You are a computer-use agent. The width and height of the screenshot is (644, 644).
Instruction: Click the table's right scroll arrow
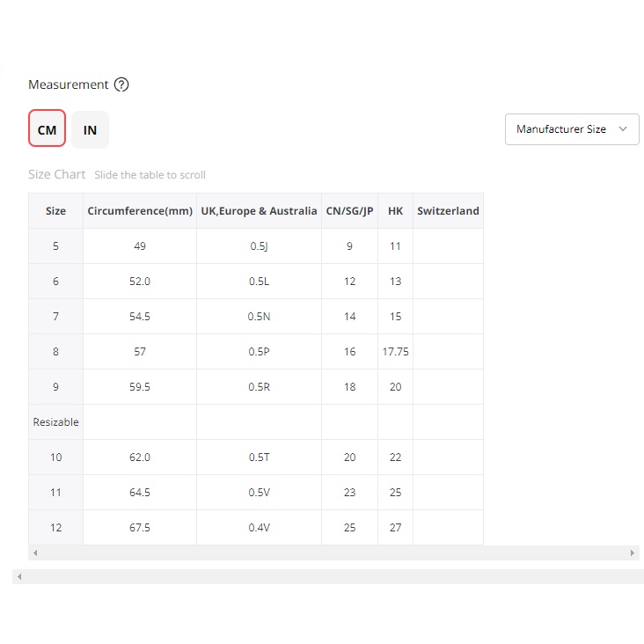pyautogui.click(x=632, y=553)
